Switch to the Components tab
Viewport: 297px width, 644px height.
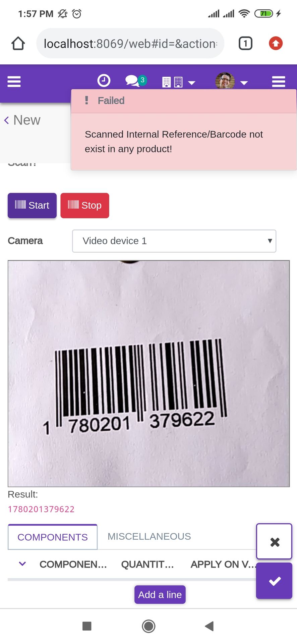[x=53, y=537]
